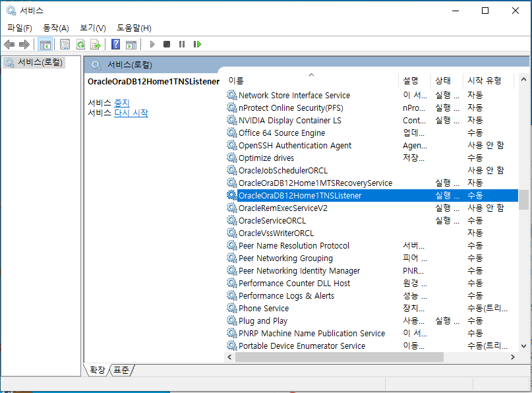Start the service with the play icon
The height and width of the screenshot is (393, 532).
click(152, 44)
